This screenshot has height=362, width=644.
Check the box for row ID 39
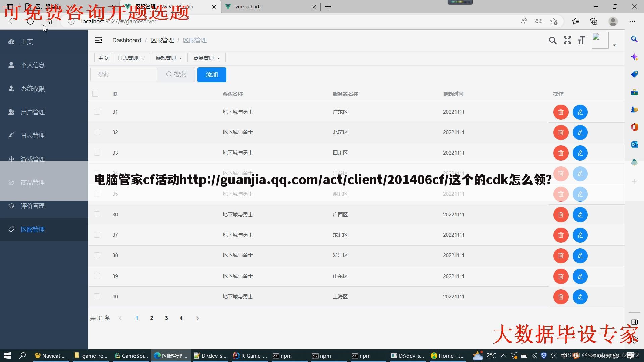click(x=97, y=276)
